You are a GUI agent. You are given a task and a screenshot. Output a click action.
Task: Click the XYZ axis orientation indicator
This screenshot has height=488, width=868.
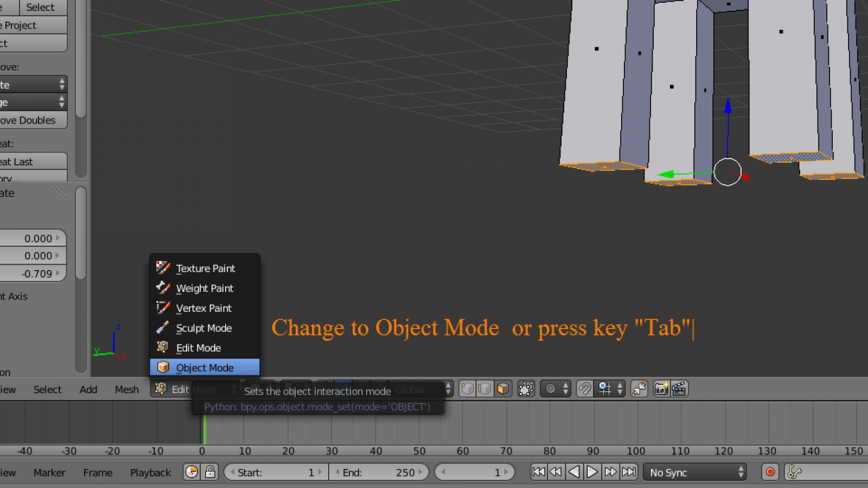(111, 343)
